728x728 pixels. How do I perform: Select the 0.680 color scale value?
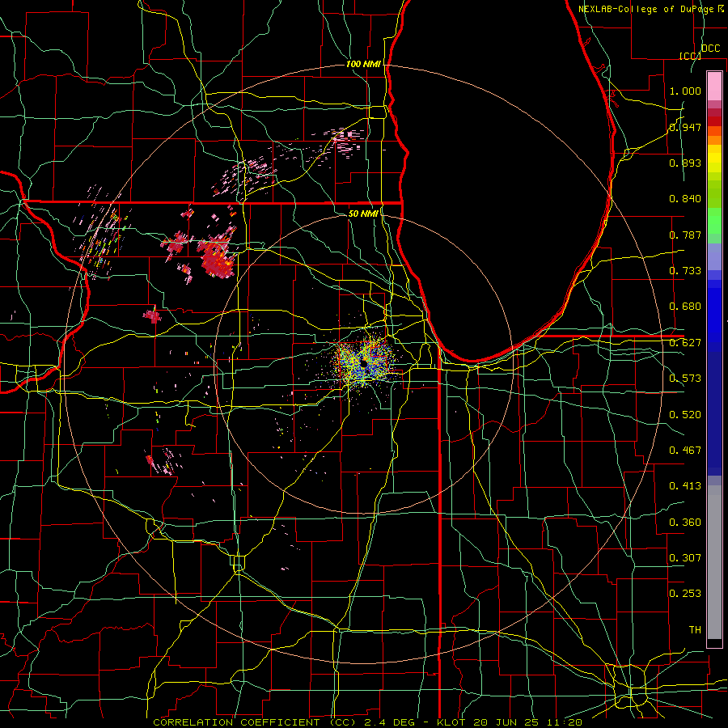pyautogui.click(x=685, y=307)
